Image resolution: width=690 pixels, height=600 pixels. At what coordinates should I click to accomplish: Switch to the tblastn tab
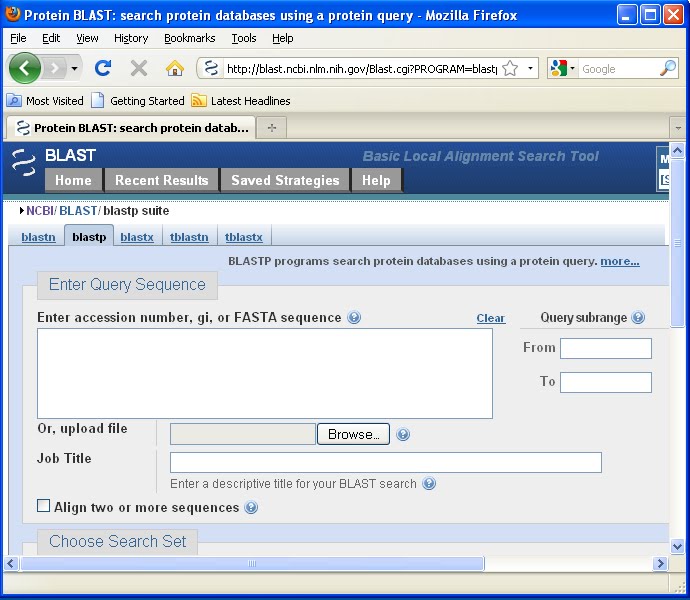(189, 237)
